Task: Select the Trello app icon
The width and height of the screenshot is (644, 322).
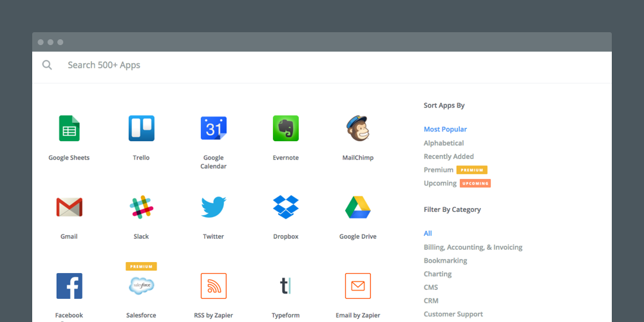Action: (141, 128)
